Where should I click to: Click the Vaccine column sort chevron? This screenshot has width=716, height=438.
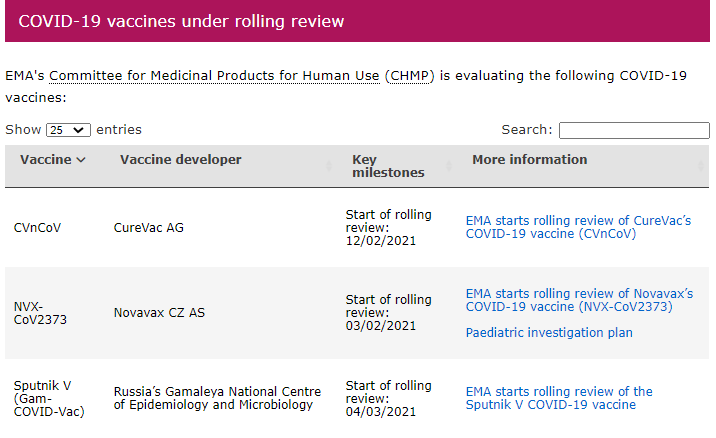click(x=81, y=160)
